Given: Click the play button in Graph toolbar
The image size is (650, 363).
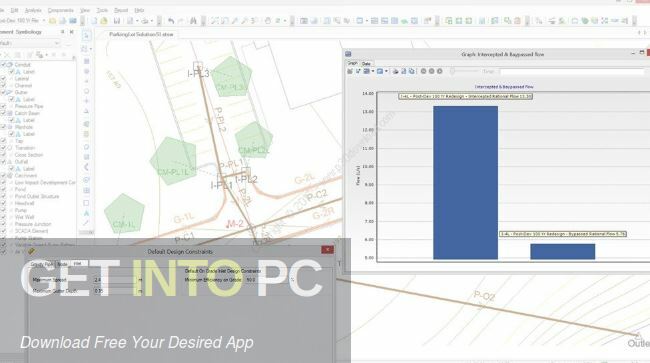Looking at the screenshot, I should coord(439,71).
